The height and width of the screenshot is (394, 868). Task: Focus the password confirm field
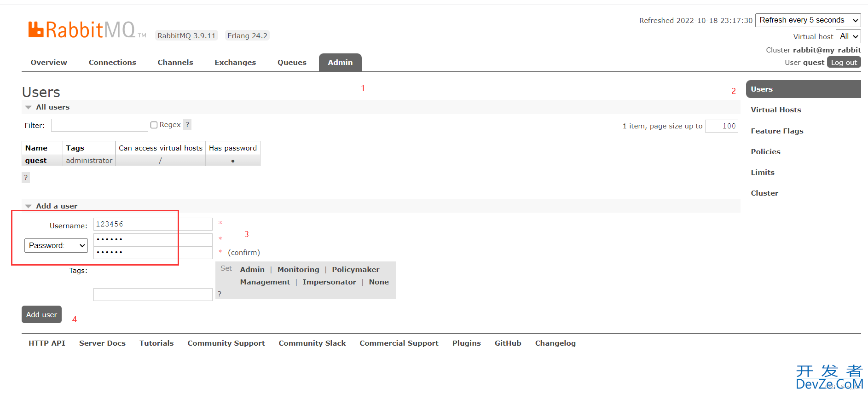tap(153, 252)
